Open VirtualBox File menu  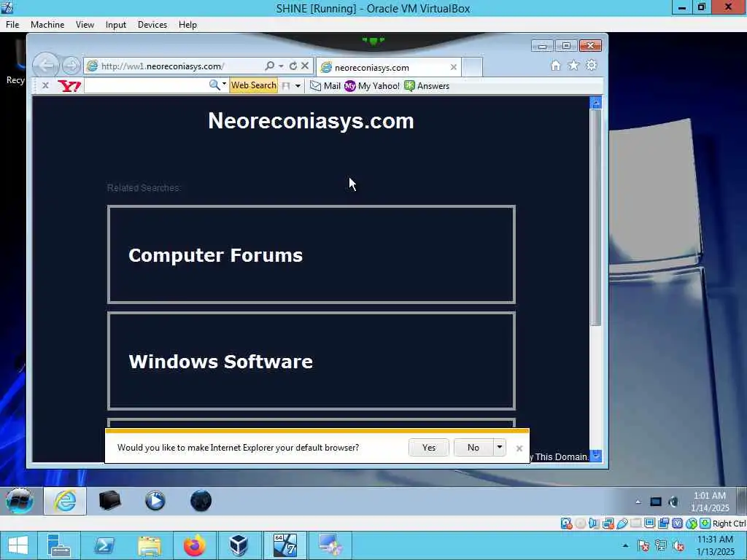point(12,25)
